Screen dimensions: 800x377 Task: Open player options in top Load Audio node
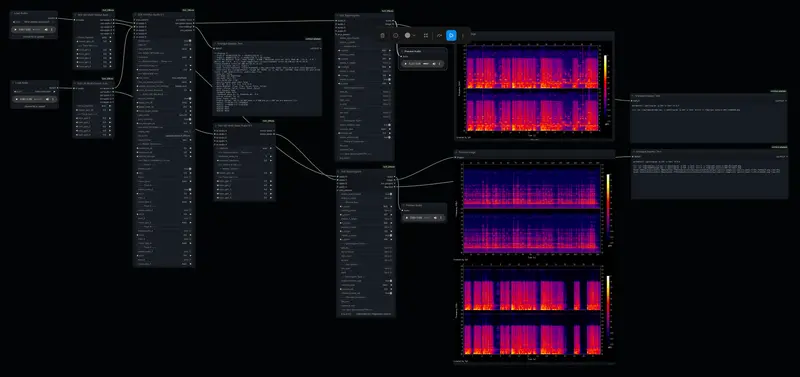click(52, 30)
